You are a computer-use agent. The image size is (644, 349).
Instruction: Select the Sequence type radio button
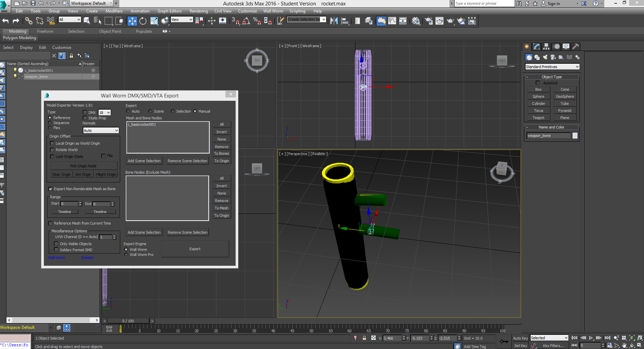tap(50, 123)
